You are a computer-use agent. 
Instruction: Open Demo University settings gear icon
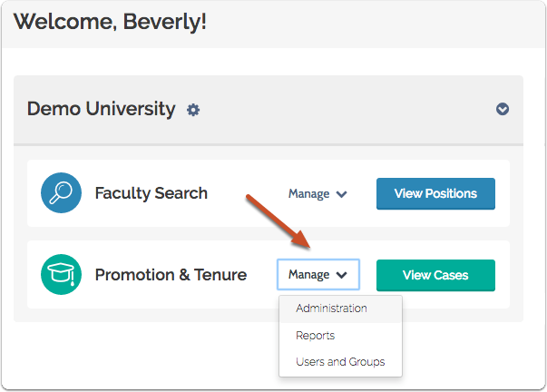coord(193,110)
